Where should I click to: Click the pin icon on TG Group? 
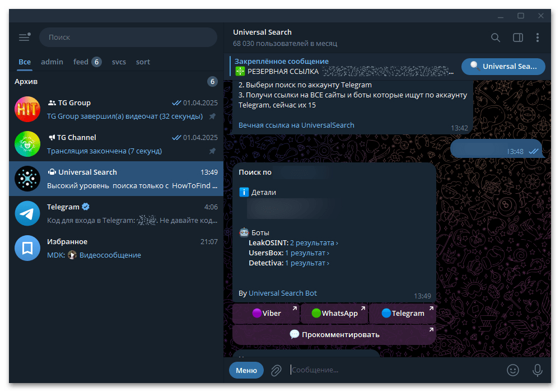[x=212, y=116]
